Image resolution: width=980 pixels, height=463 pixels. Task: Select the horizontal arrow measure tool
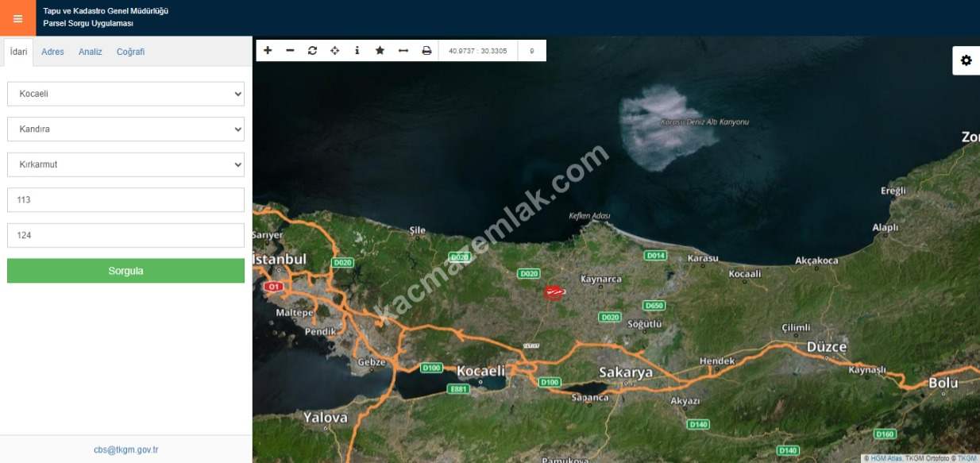[x=403, y=51]
